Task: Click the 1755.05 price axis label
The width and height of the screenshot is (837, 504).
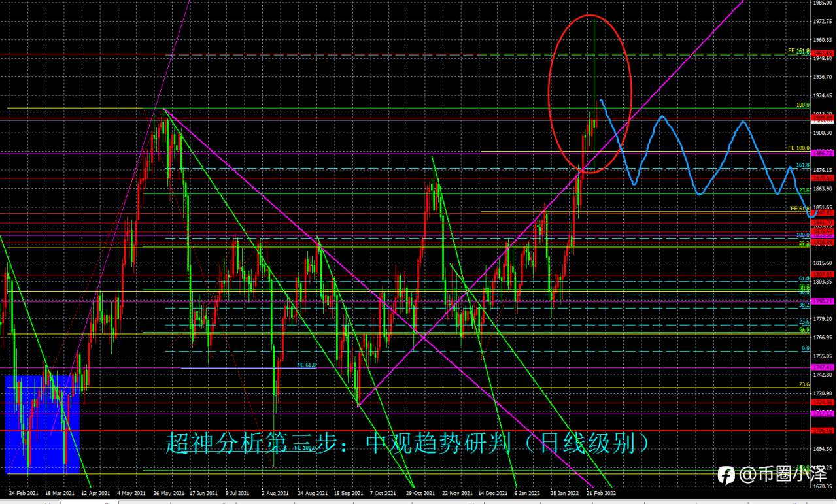Action: pos(823,356)
